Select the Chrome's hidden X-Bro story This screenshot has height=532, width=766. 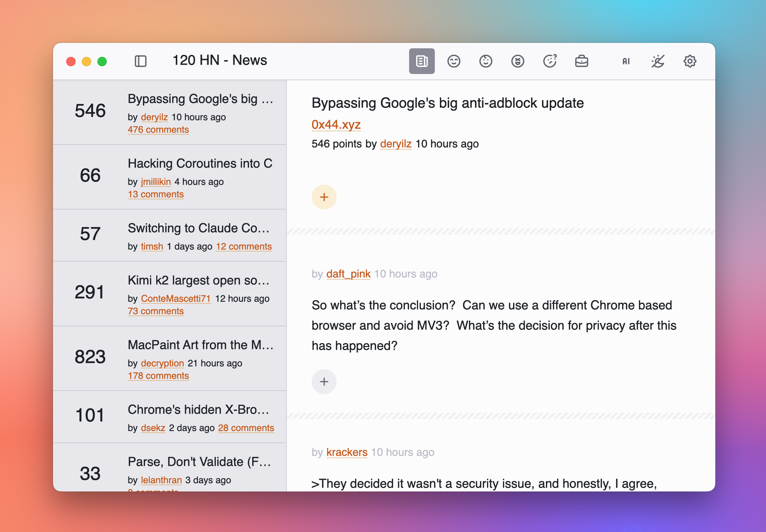[198, 410]
